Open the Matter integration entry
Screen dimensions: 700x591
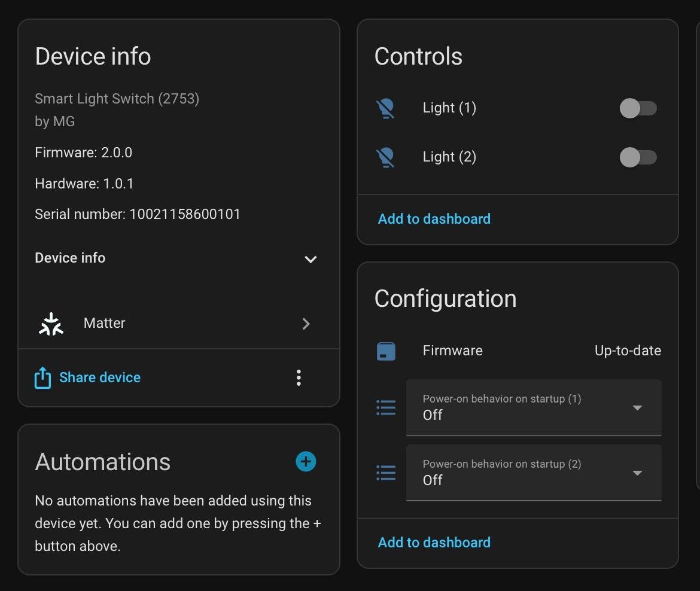pos(178,324)
